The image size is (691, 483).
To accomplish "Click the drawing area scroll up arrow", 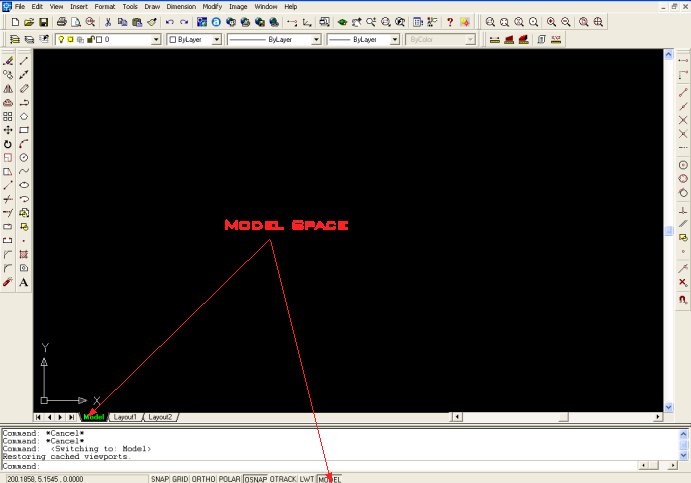I will click(669, 54).
